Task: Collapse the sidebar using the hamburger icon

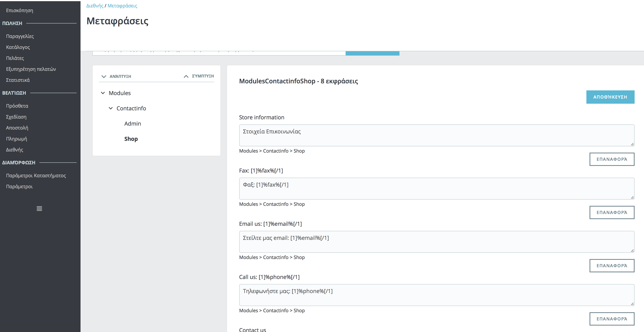Action: [39, 208]
